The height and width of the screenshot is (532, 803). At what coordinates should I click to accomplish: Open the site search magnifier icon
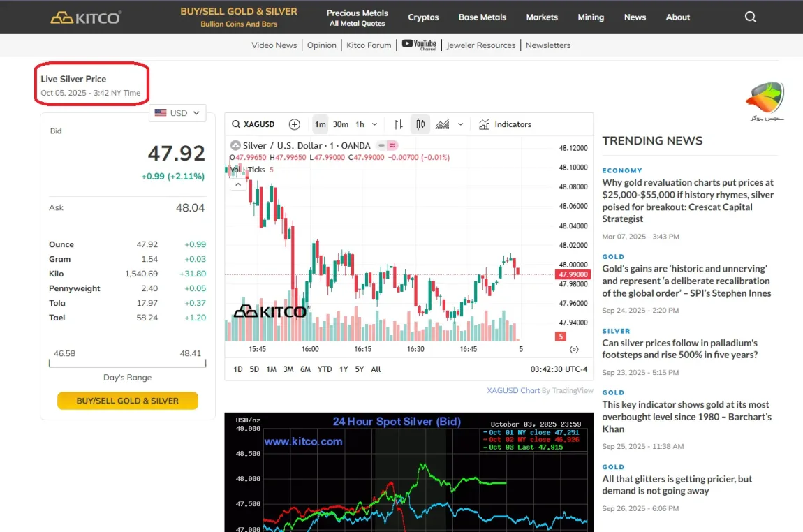(750, 17)
